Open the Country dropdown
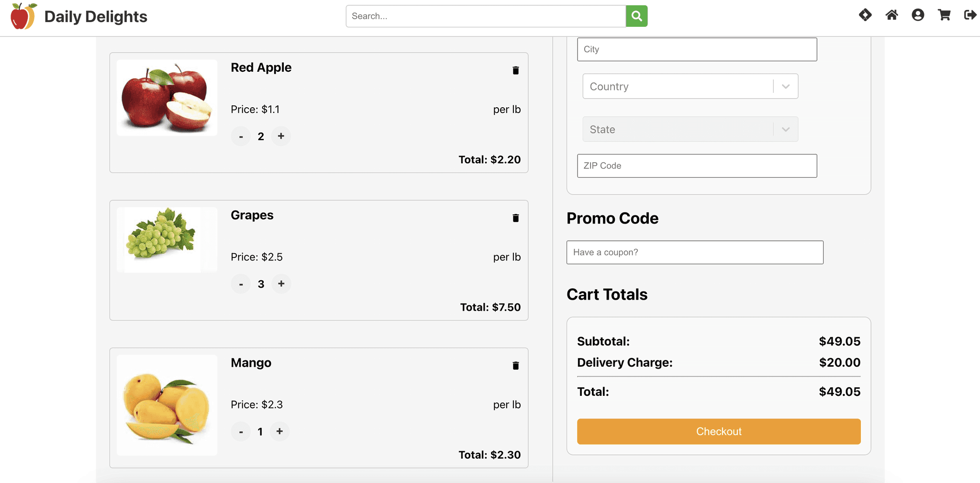This screenshot has height=483, width=980. (690, 87)
